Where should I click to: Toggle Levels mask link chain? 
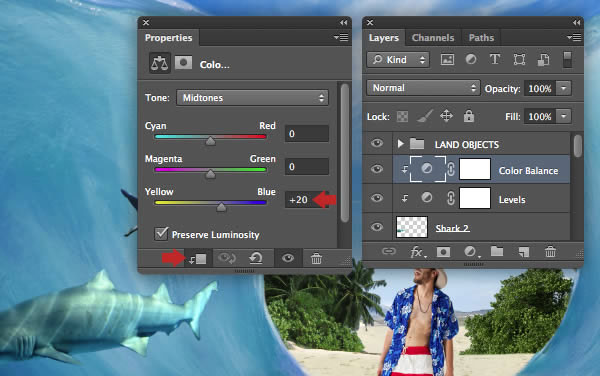451,198
